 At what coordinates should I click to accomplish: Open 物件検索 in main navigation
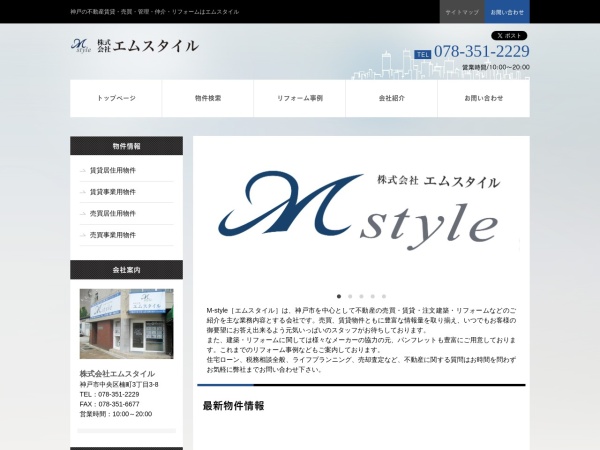click(x=208, y=98)
